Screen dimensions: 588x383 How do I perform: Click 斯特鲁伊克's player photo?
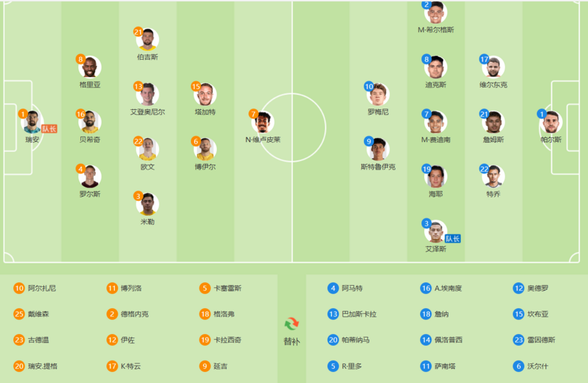[378, 149]
